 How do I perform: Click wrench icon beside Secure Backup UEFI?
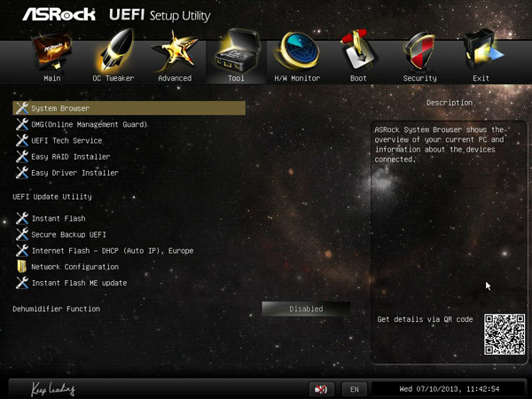(22, 234)
